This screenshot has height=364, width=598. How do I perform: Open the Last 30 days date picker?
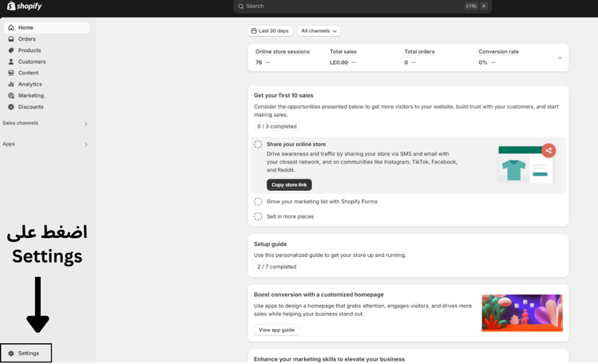(x=271, y=31)
